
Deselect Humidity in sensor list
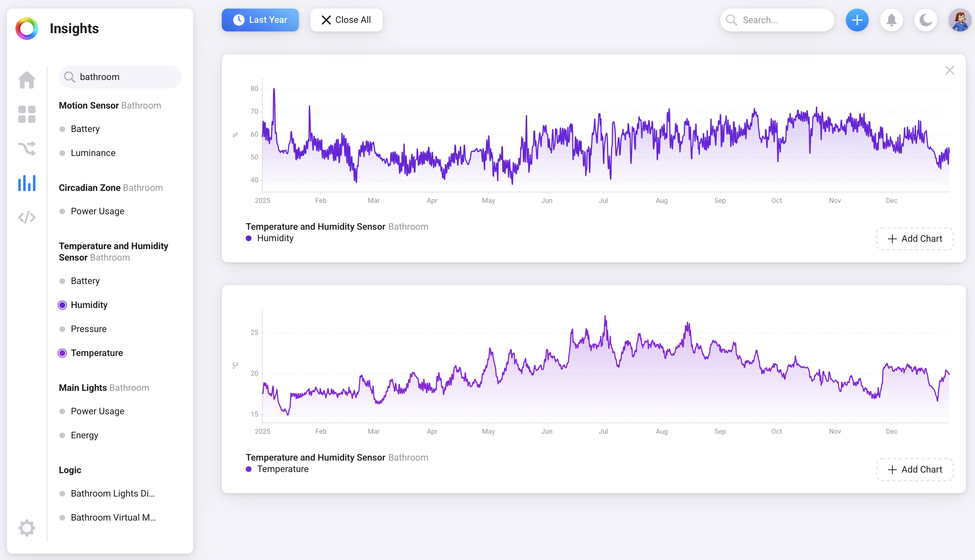click(x=89, y=305)
